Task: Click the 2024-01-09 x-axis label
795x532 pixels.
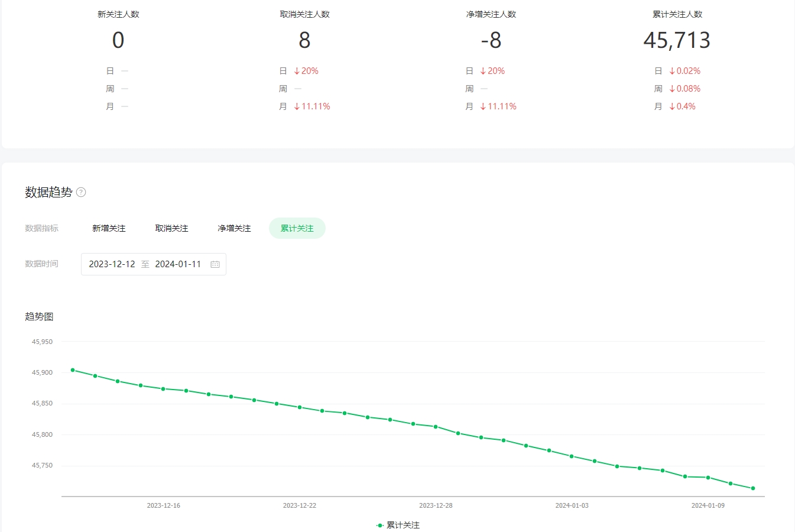Action: 708,505
